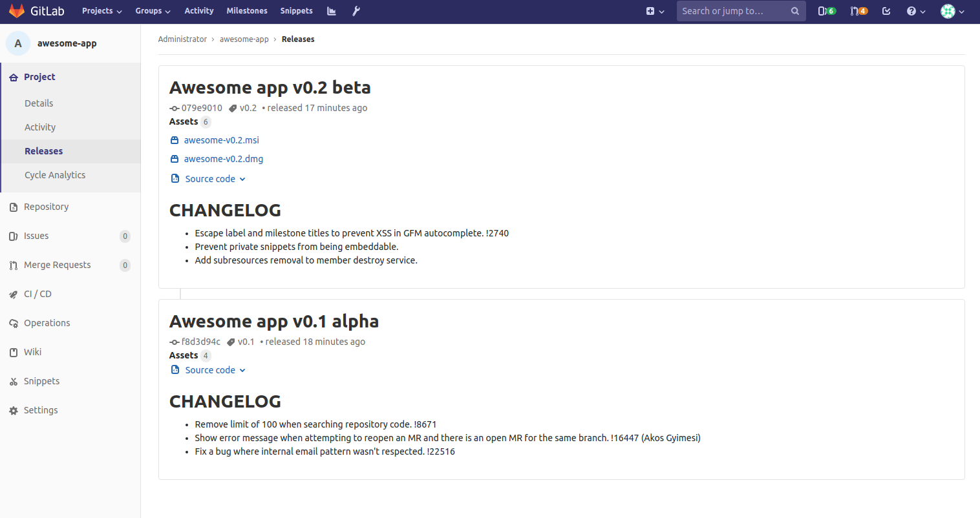
Task: Click the charts icon in top navbar
Action: tap(331, 11)
